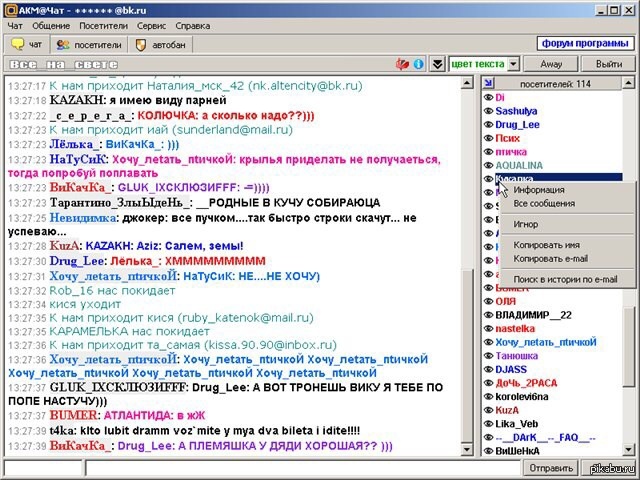Toggle the eye icon next to Di

[x=487, y=98]
